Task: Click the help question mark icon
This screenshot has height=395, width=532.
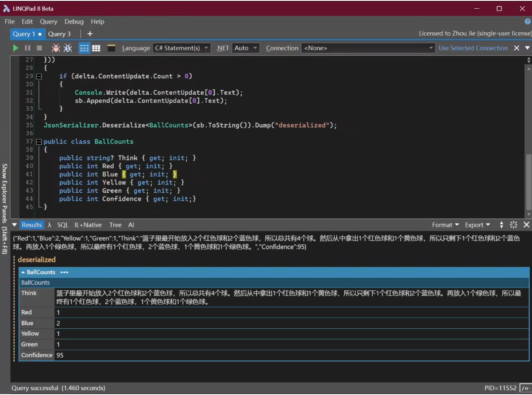Action: click(528, 21)
